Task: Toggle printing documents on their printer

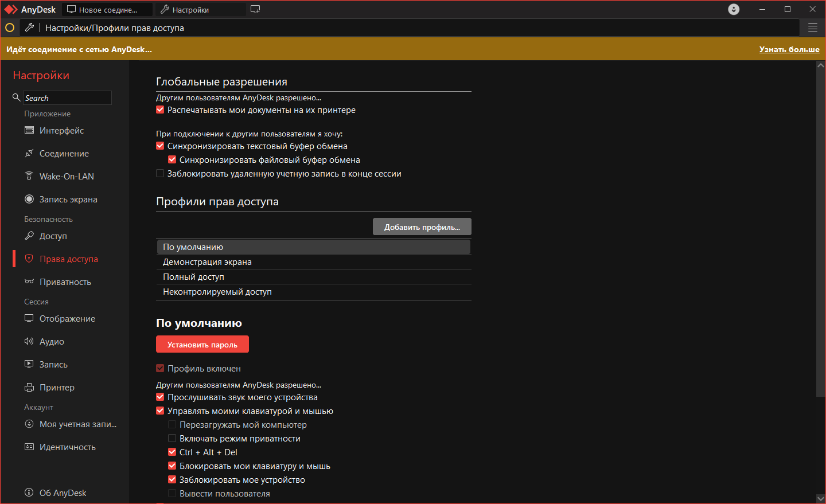Action: [160, 110]
